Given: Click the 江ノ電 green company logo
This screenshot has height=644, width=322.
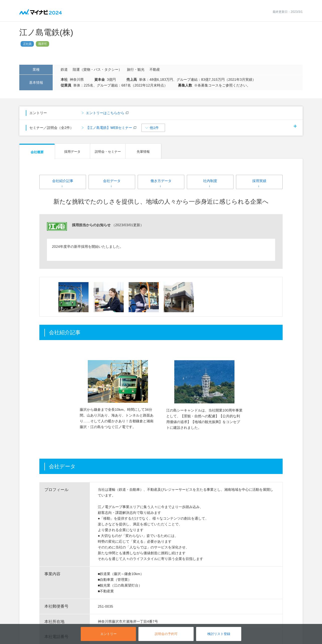Looking at the screenshot, I should [57, 226].
